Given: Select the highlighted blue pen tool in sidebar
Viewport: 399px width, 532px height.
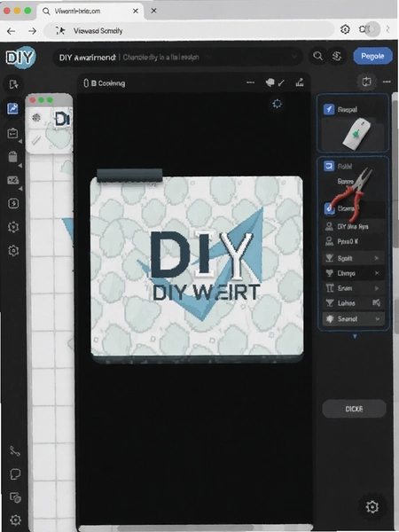Looking at the screenshot, I should pos(13,109).
